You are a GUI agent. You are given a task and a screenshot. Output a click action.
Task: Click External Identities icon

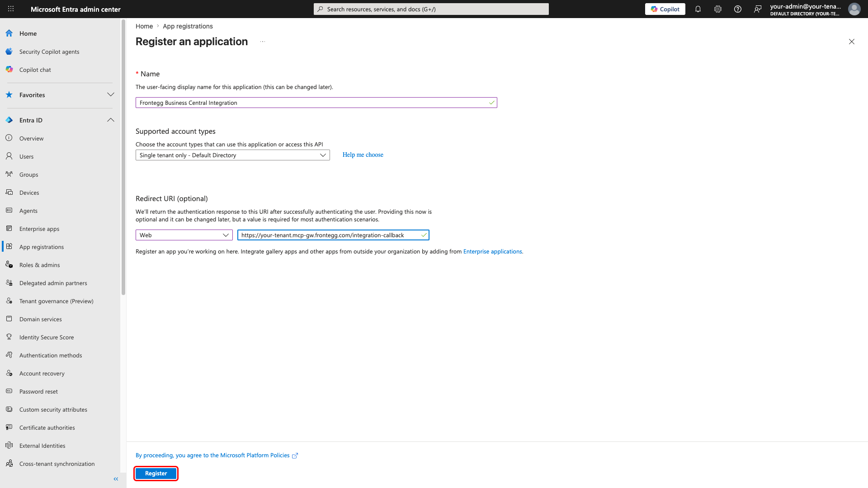[9, 446]
